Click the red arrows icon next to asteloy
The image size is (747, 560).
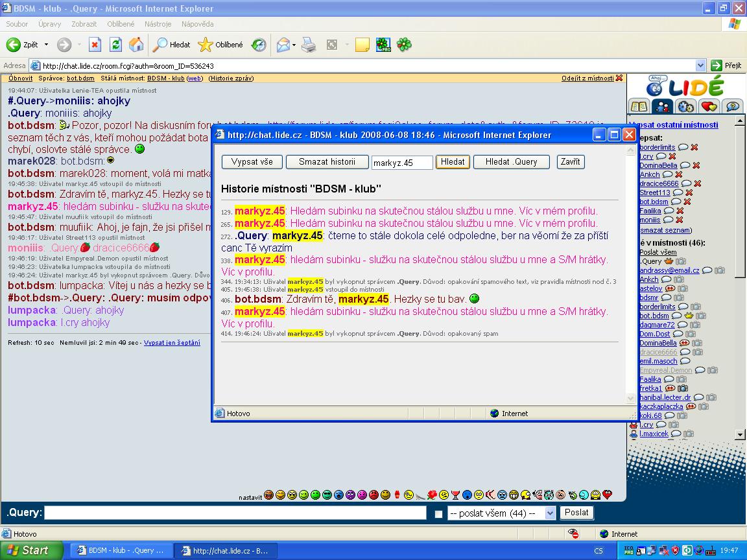click(x=670, y=288)
